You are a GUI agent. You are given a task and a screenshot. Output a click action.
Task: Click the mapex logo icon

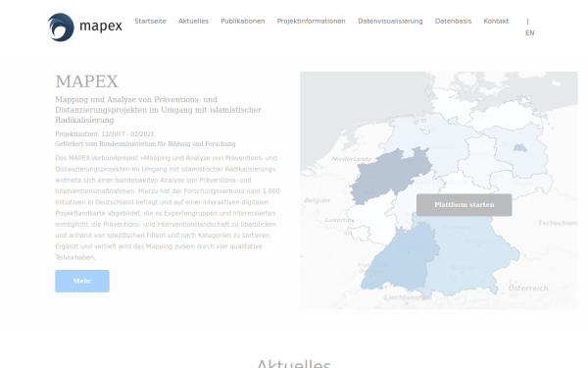(61, 27)
